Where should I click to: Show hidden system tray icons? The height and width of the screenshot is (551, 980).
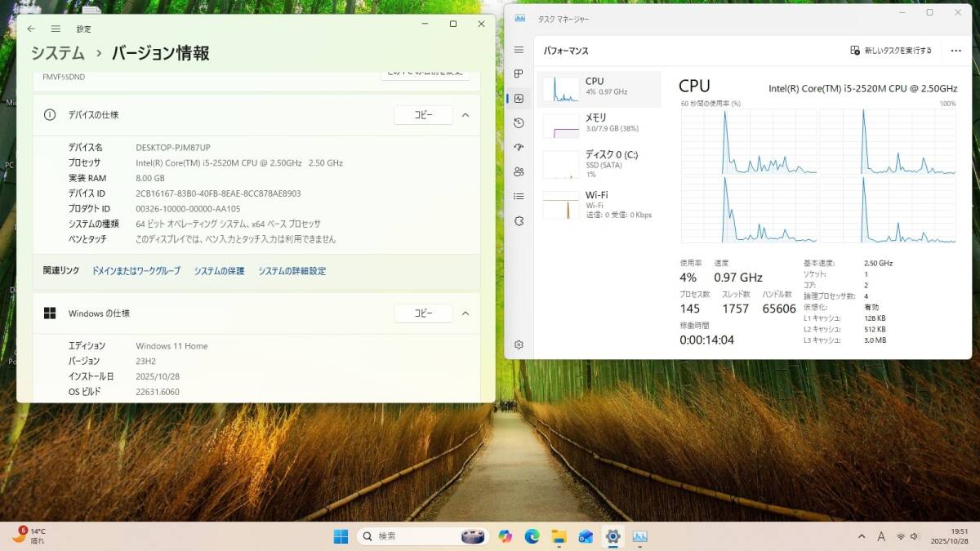862,536
